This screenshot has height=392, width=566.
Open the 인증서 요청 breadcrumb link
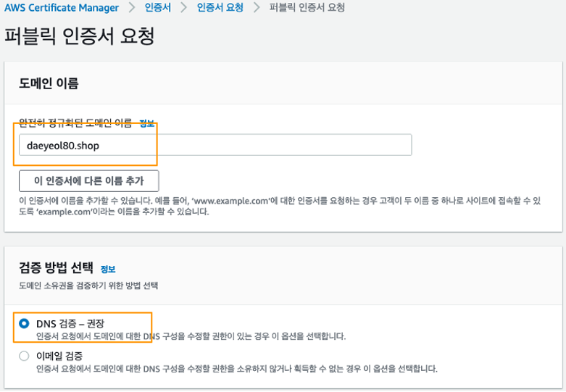tap(220, 8)
